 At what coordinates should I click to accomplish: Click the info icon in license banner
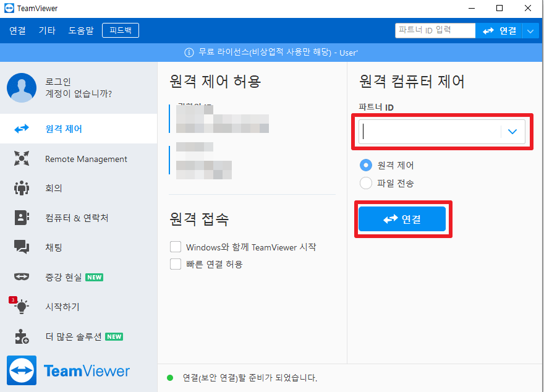coord(189,53)
